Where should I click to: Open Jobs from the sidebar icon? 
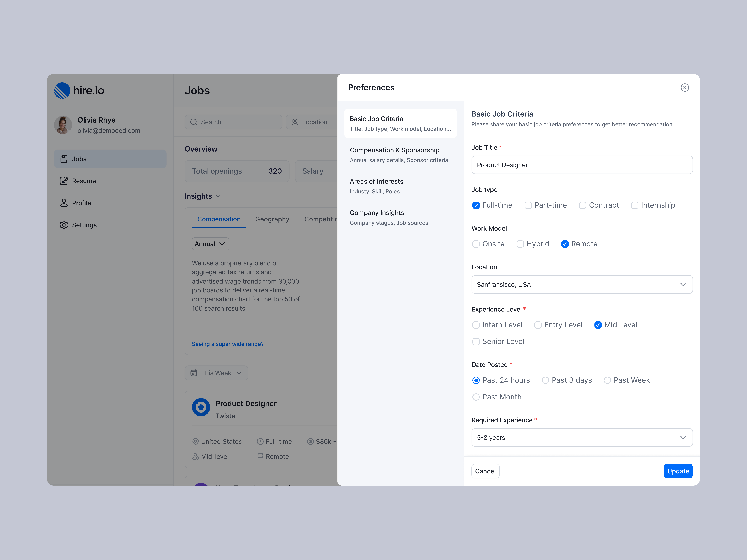click(x=64, y=159)
